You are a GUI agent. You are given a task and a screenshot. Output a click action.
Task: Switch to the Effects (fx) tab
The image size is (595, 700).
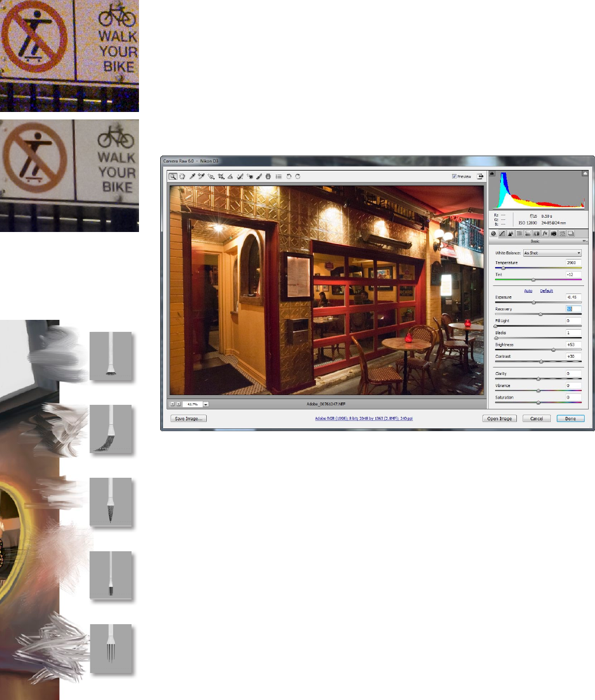tap(545, 234)
